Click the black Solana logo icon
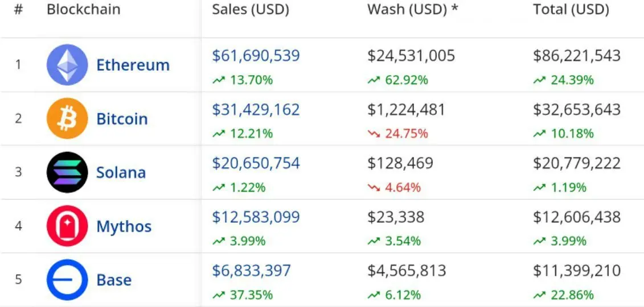The image size is (644, 307). click(x=67, y=172)
